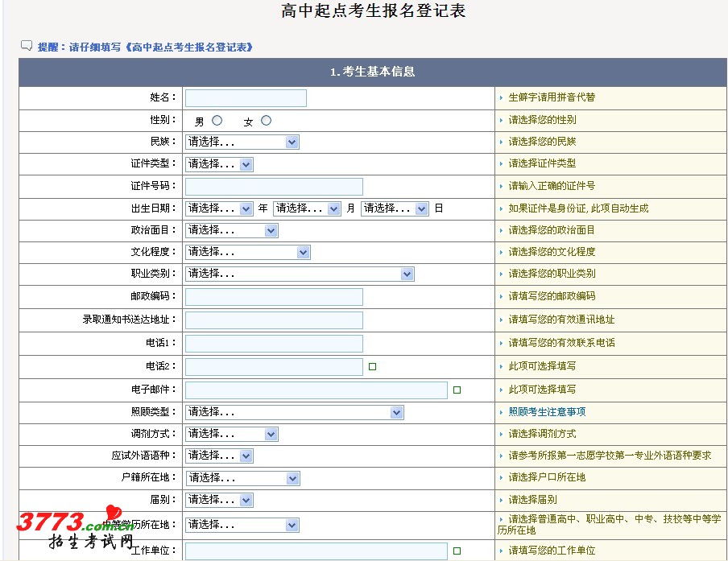The height and width of the screenshot is (561, 728).
Task: Focus the 邮政编码 input field
Action: [x=274, y=297]
